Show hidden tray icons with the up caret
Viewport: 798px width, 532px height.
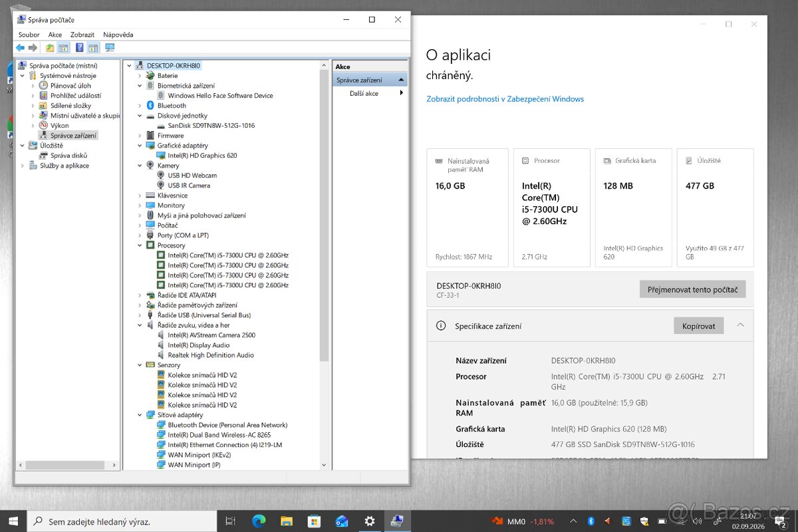[x=573, y=521]
